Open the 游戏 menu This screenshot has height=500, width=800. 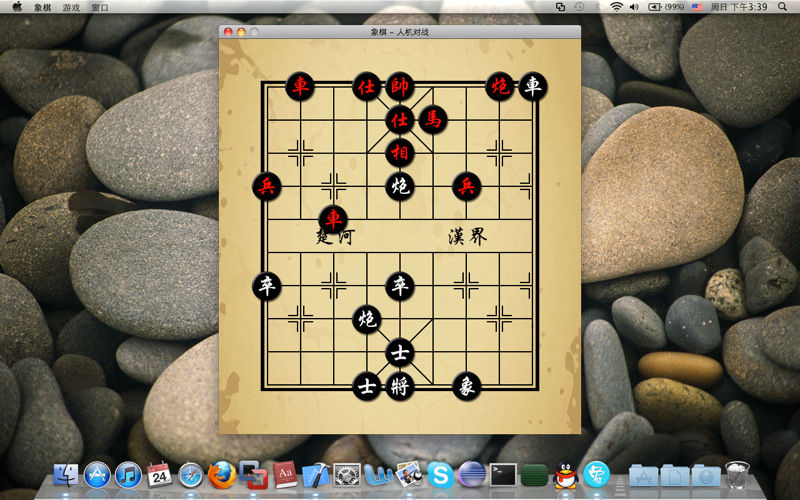tap(72, 7)
